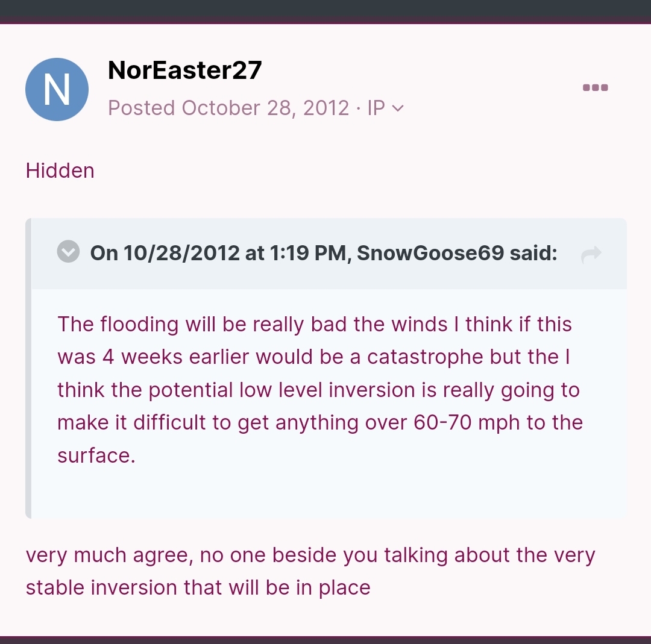Click the IP label beside post date
The image size is (651, 644).
tap(376, 108)
